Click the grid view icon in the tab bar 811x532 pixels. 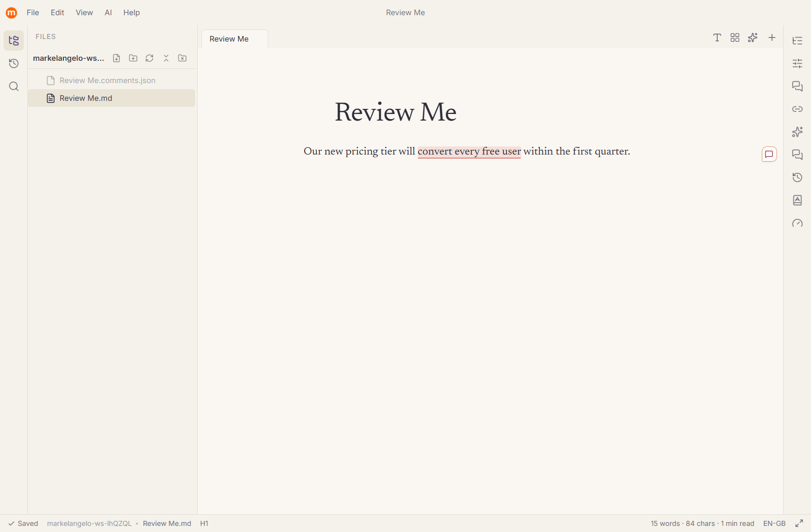pyautogui.click(x=735, y=37)
